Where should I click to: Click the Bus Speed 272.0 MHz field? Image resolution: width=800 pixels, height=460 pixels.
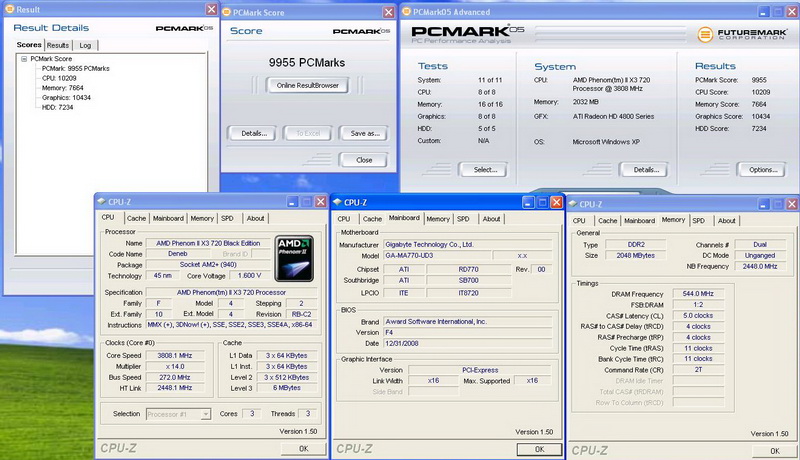click(x=174, y=377)
